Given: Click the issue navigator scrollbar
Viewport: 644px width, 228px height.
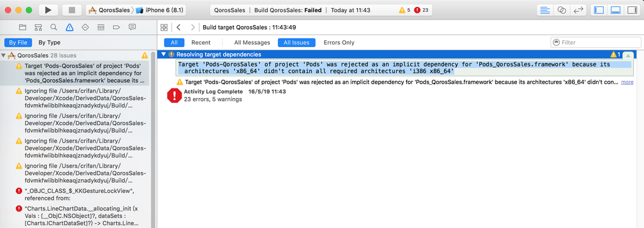Looking at the screenshot, I should (x=153, y=139).
